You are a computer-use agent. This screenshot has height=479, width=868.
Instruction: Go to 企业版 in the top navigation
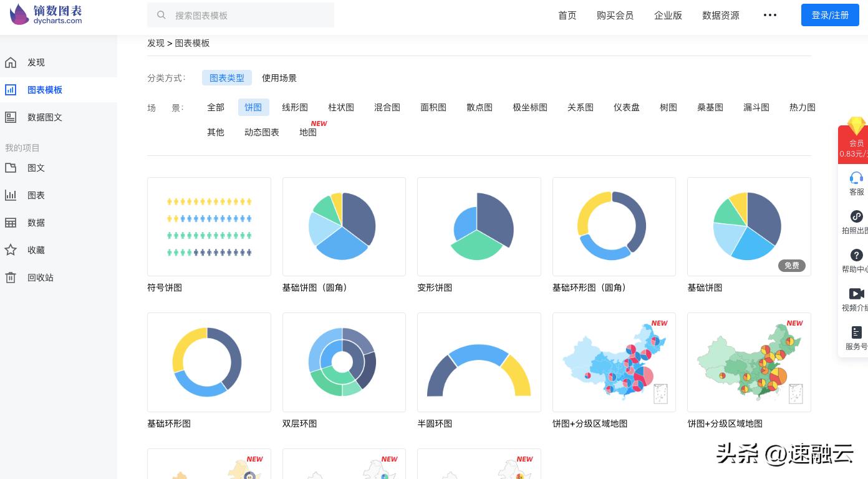(x=668, y=16)
